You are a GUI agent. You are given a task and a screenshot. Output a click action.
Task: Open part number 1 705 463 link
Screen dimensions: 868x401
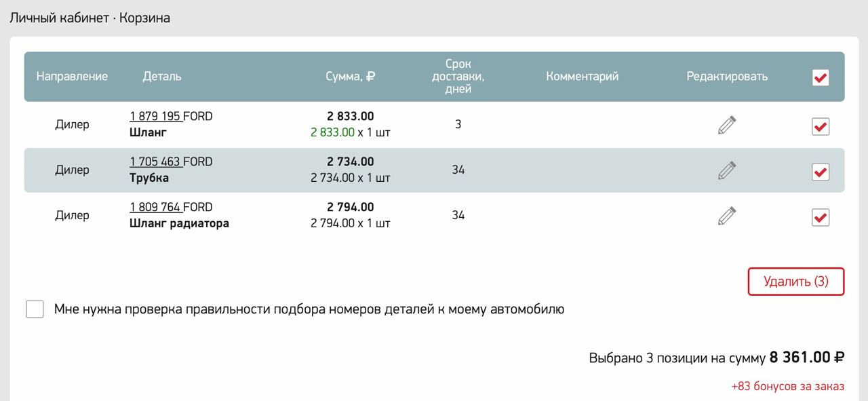155,162
